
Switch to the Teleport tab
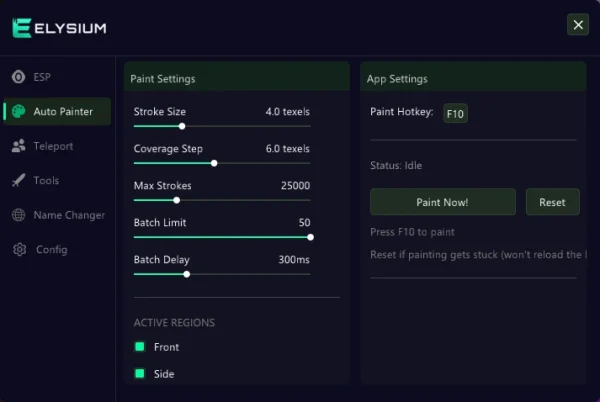click(57, 146)
